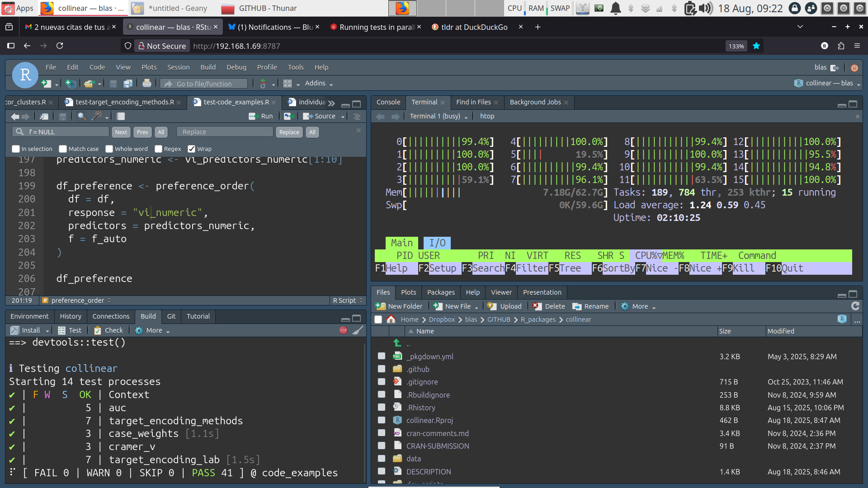Image resolution: width=868 pixels, height=488 pixels.
Task: Click the Replace button in find bar
Action: 289,132
